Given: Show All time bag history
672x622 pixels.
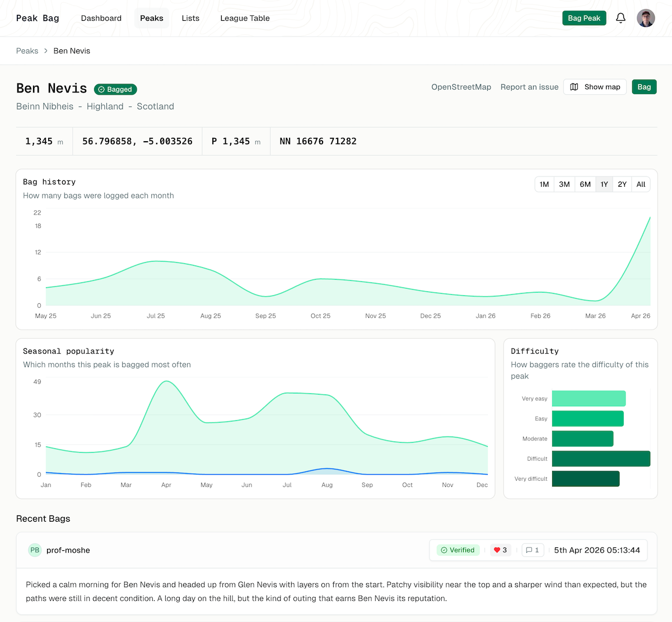Looking at the screenshot, I should tap(641, 184).
